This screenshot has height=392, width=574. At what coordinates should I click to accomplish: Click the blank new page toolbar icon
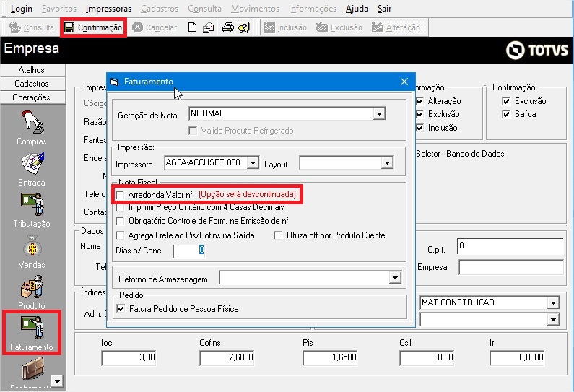192,27
